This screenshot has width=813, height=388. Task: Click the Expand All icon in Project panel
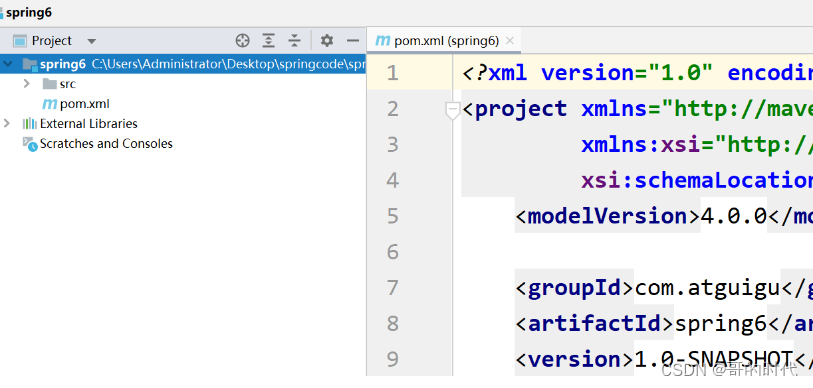pyautogui.click(x=268, y=40)
